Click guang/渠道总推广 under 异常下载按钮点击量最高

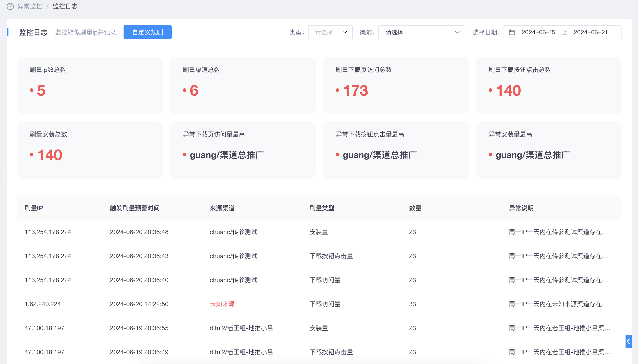380,155
